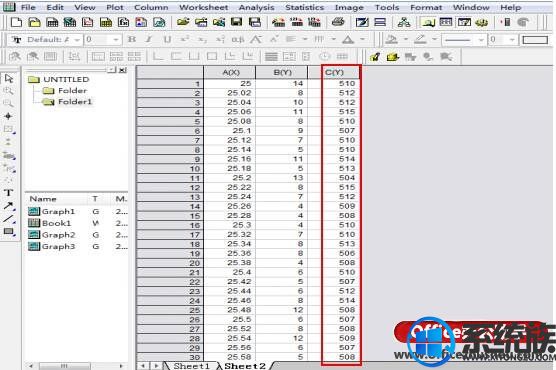Select the Text tool T icon

pos(9,193)
